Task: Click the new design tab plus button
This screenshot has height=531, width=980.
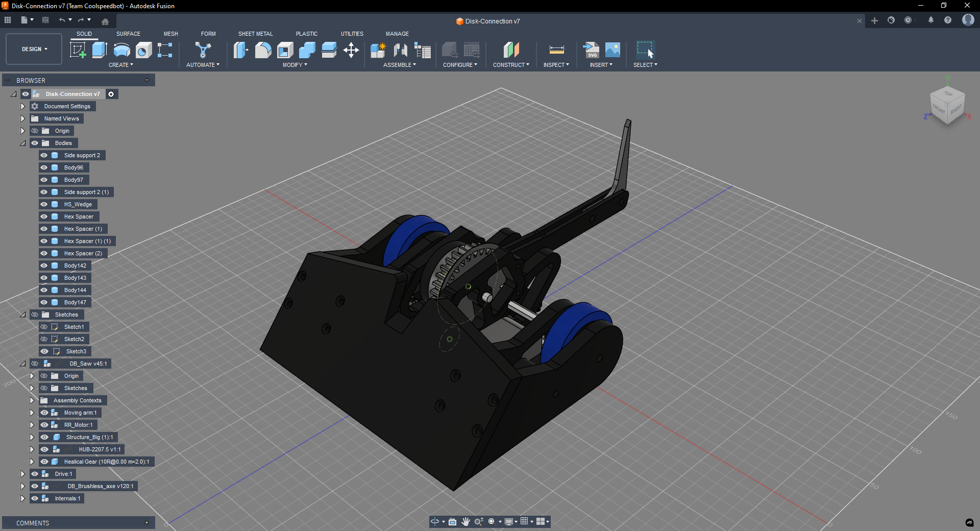Action: [874, 20]
